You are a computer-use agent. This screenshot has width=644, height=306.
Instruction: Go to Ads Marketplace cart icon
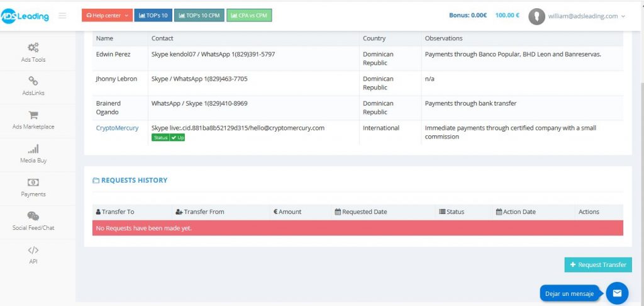click(33, 115)
